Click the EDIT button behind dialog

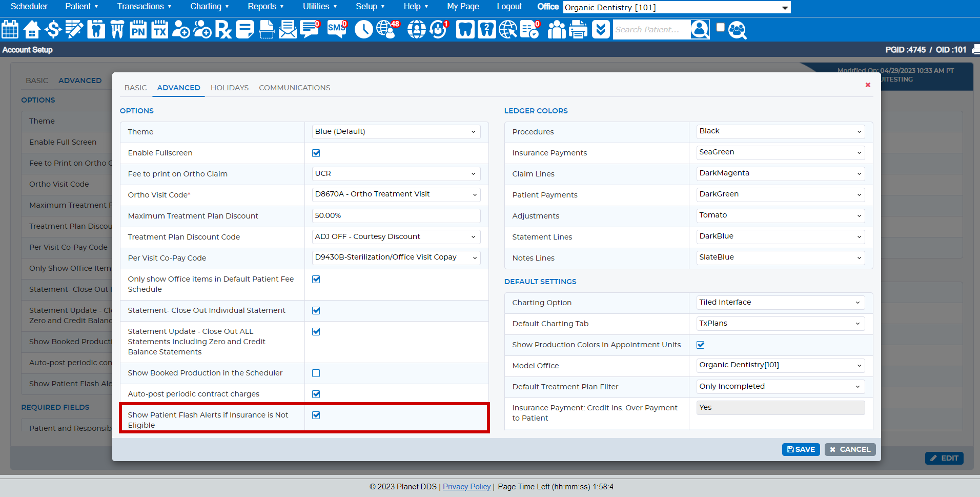pos(944,458)
